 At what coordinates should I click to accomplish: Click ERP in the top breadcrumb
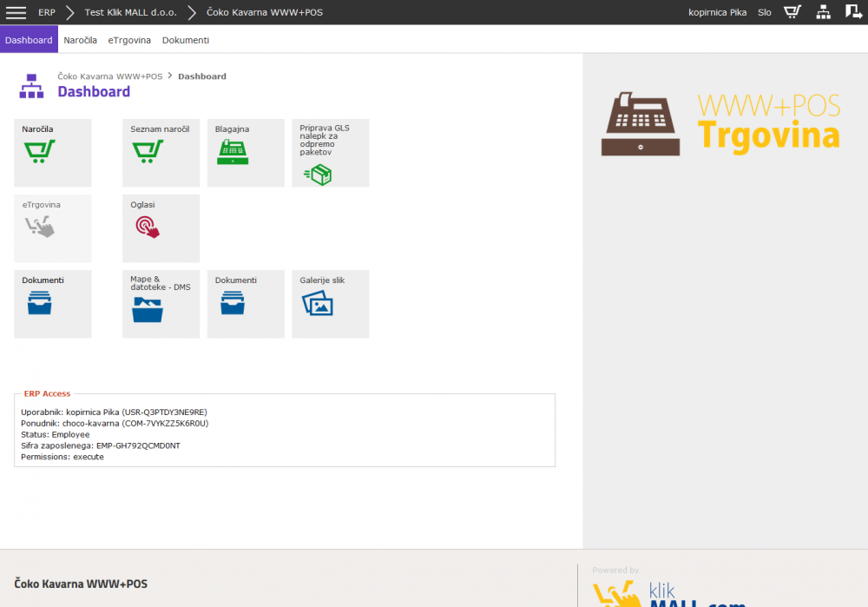[47, 13]
